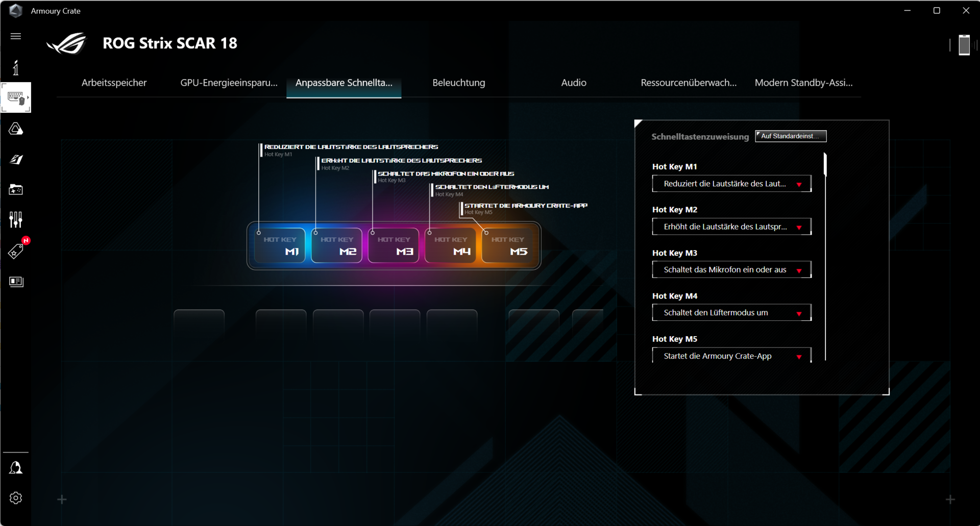
Task: Open the Home info icon in sidebar
Action: click(x=16, y=68)
